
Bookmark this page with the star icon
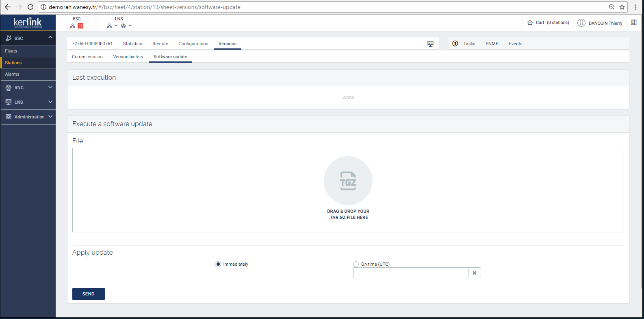[x=622, y=7]
